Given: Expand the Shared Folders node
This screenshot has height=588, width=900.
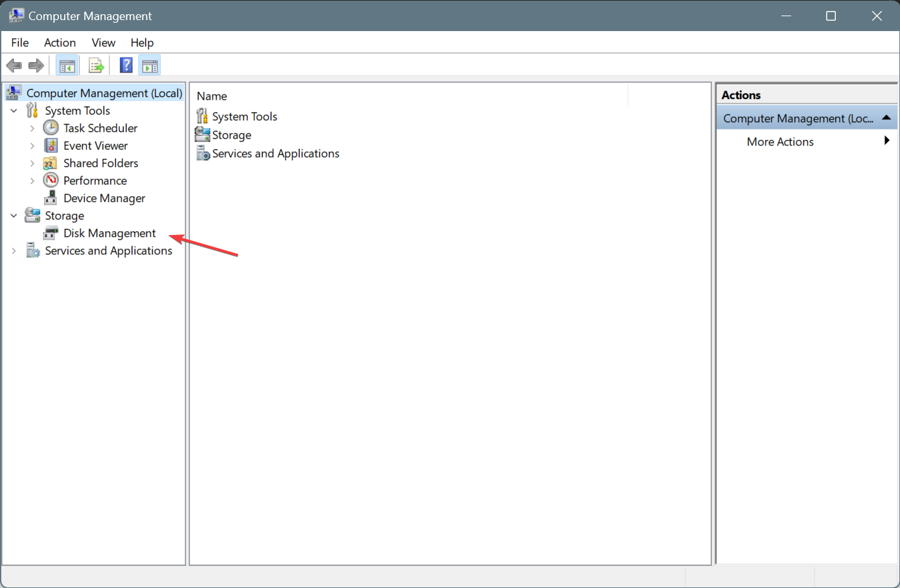Looking at the screenshot, I should [32, 163].
